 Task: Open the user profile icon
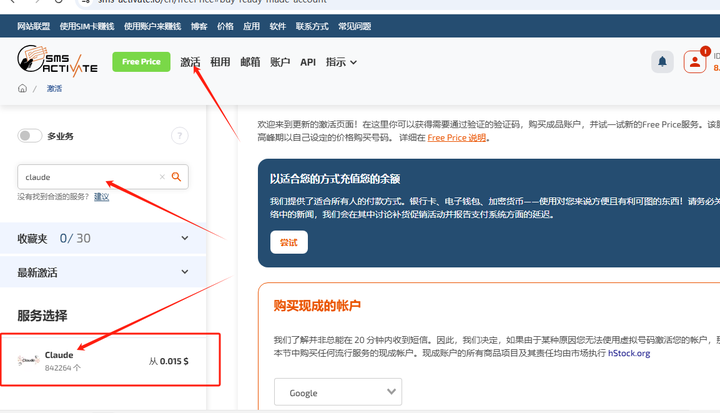695,62
